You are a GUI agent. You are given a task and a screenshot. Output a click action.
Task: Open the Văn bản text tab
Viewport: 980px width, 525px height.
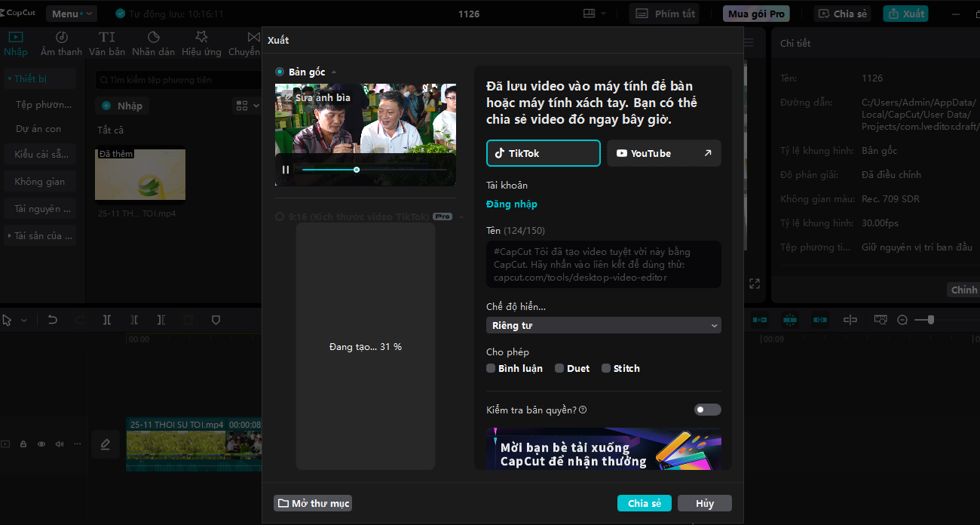click(107, 44)
